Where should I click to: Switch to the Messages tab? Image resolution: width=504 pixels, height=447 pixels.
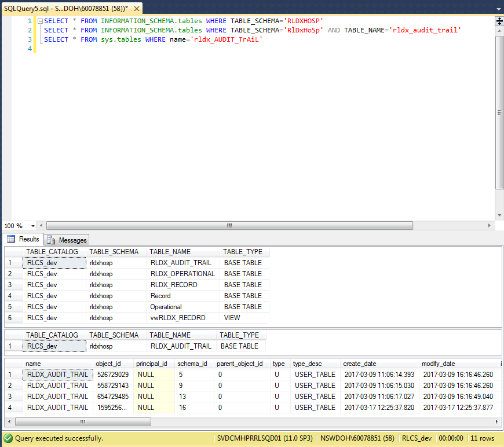(x=67, y=240)
